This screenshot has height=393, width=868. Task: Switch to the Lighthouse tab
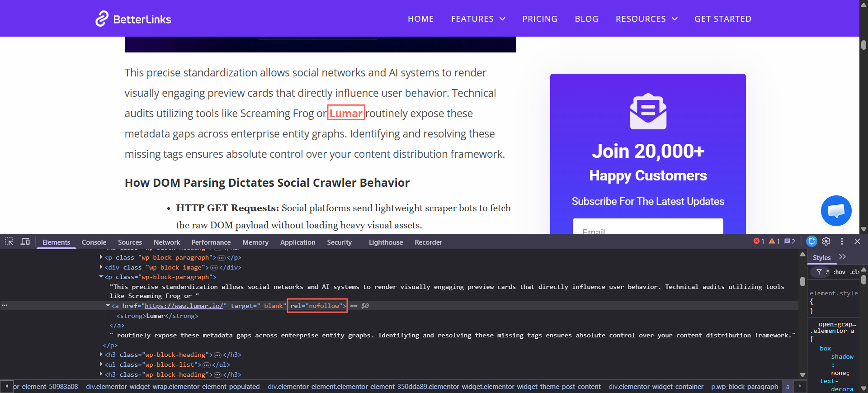tap(386, 242)
